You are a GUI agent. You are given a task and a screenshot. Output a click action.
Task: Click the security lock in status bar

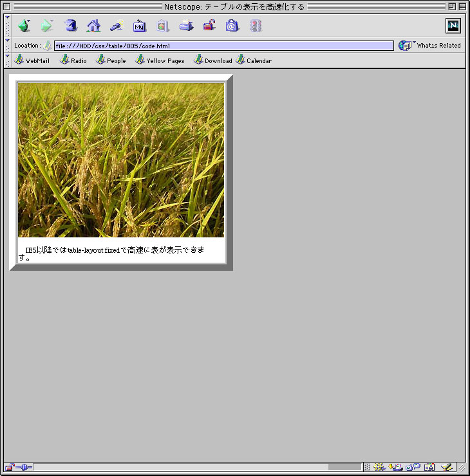pyautogui.click(x=10, y=467)
